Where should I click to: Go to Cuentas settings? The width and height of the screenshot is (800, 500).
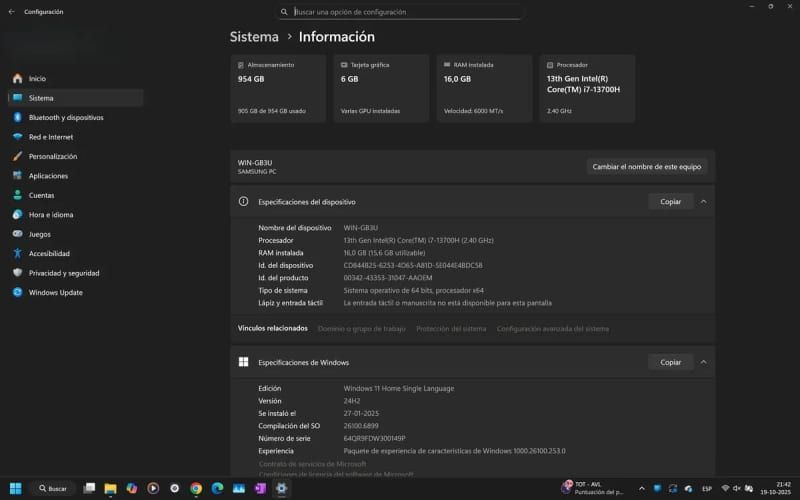(76, 195)
